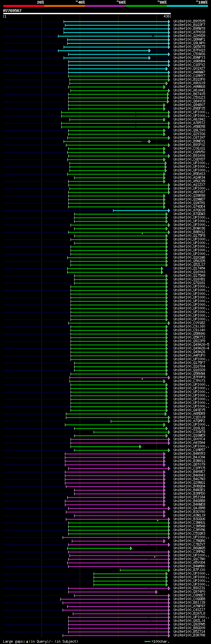Select hit label UniRef100_C1MHY7

(189, 76)
